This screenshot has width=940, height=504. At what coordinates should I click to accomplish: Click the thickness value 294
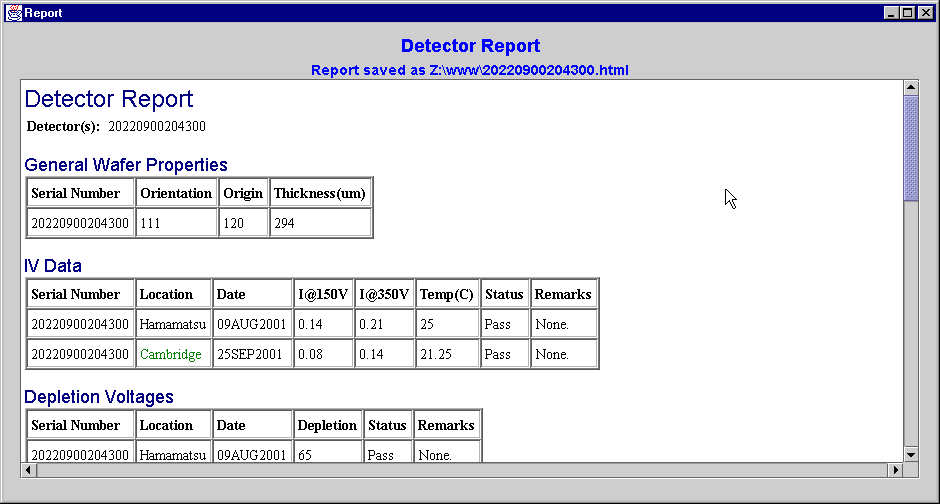click(x=284, y=224)
